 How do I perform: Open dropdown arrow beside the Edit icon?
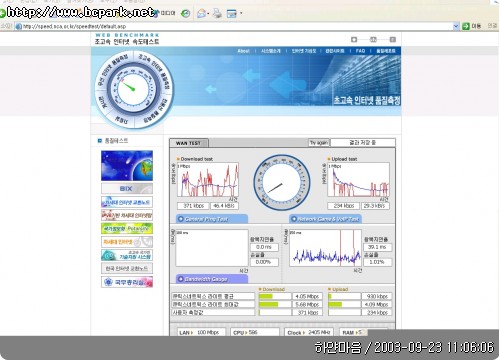click(x=241, y=14)
